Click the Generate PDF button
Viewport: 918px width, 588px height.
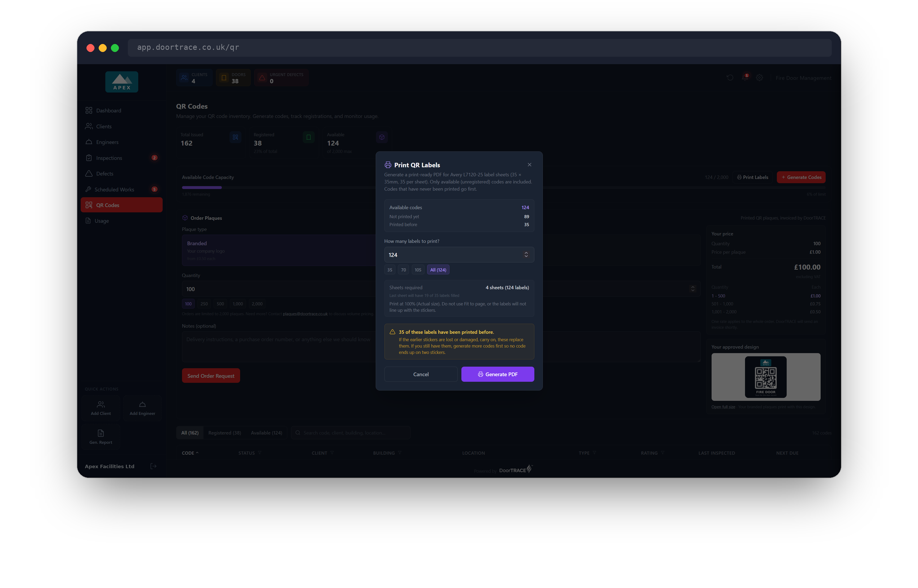pyautogui.click(x=497, y=374)
